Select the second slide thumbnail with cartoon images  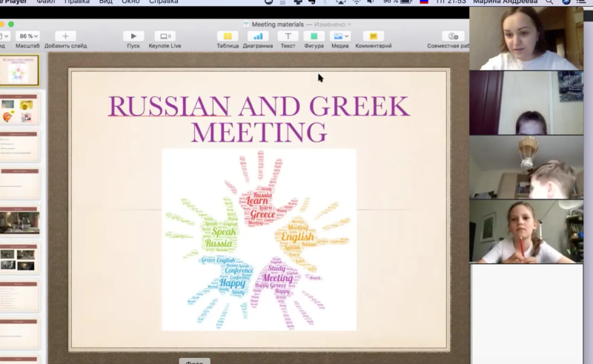[19, 108]
